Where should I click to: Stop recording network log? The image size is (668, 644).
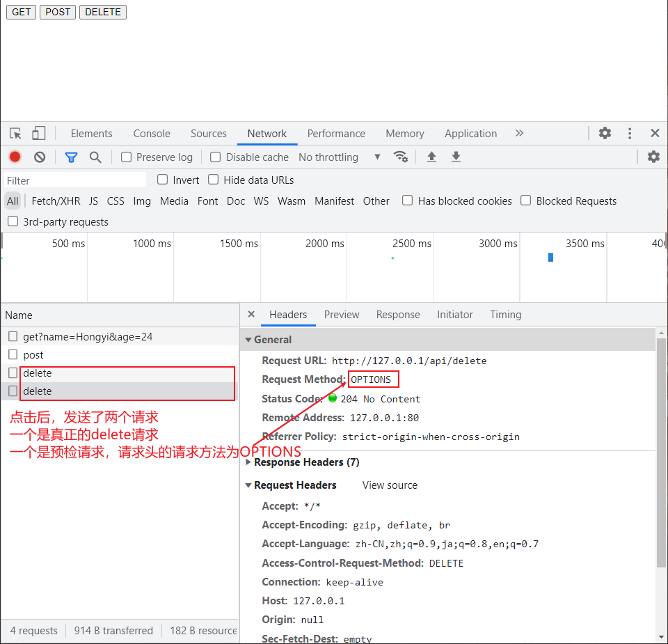[15, 157]
